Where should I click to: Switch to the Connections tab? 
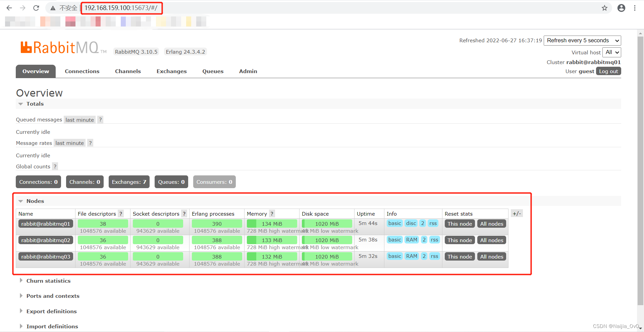pos(82,71)
